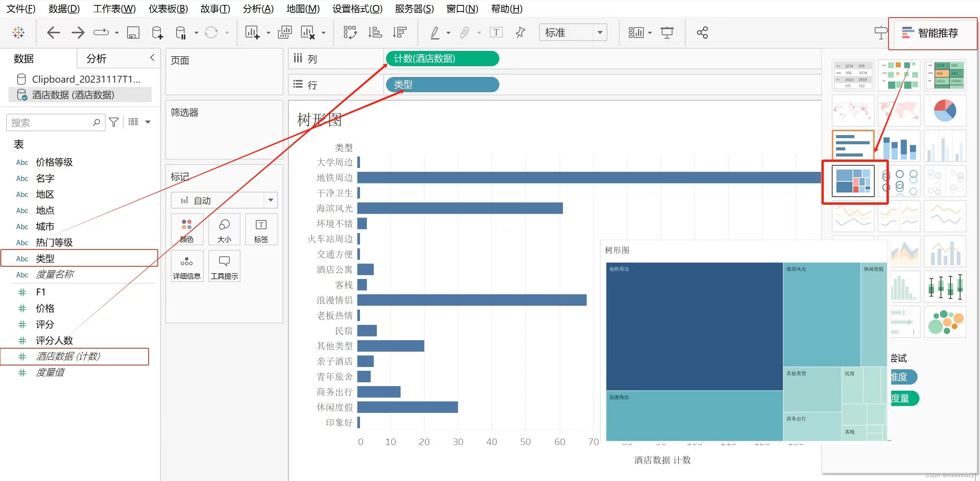980x481 pixels.
Task: Click the swap rows and columns icon
Action: (x=350, y=33)
